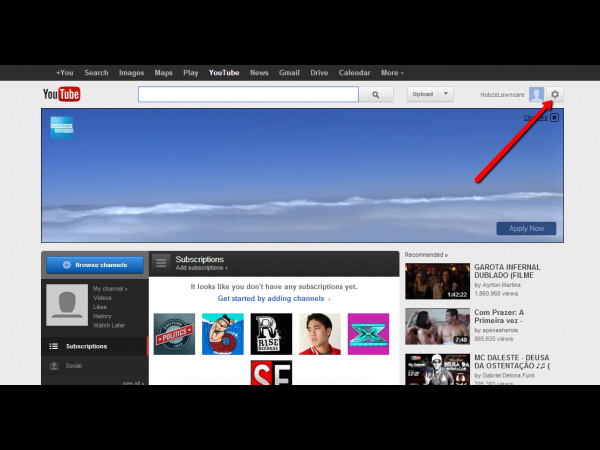Viewport: 600px width, 450px height.
Task: Click the SF channel thumbnail
Action: point(271,373)
